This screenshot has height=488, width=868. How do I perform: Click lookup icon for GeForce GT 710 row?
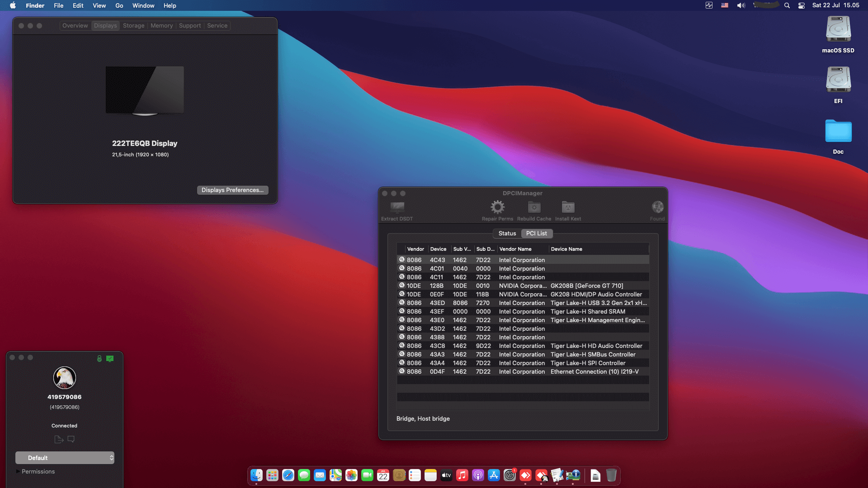coord(401,286)
